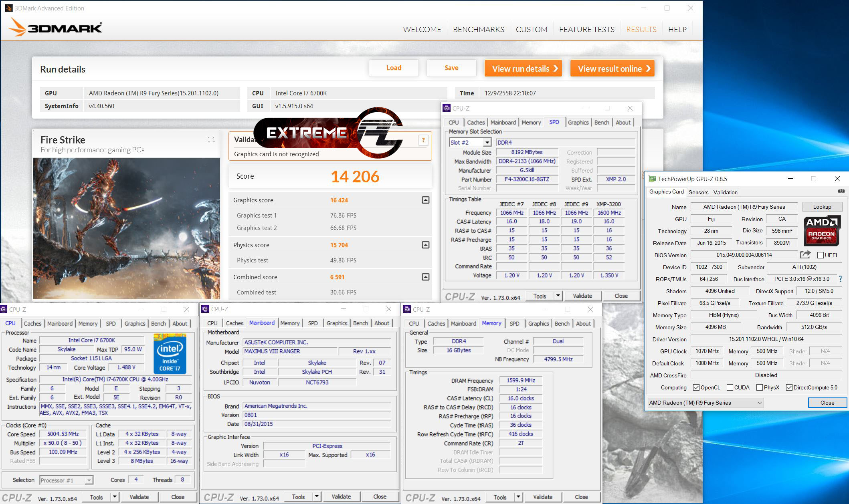Click the 3DMark Advanced Edition title bar icon
The width and height of the screenshot is (849, 504).
coord(8,8)
